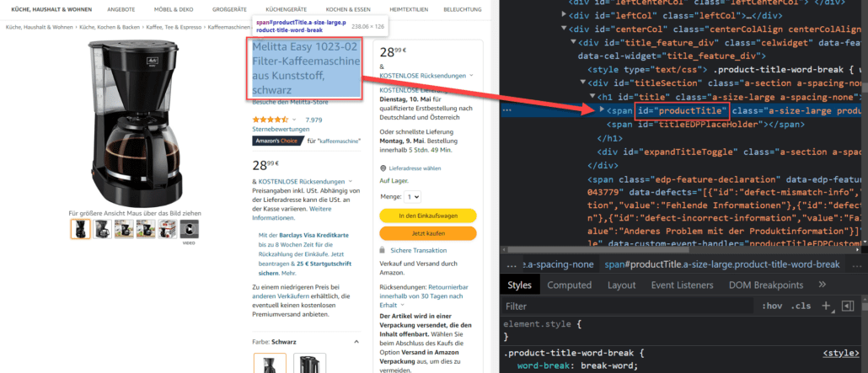This screenshot has height=373, width=868.
Task: Switch to the Styles tab
Action: (519, 285)
